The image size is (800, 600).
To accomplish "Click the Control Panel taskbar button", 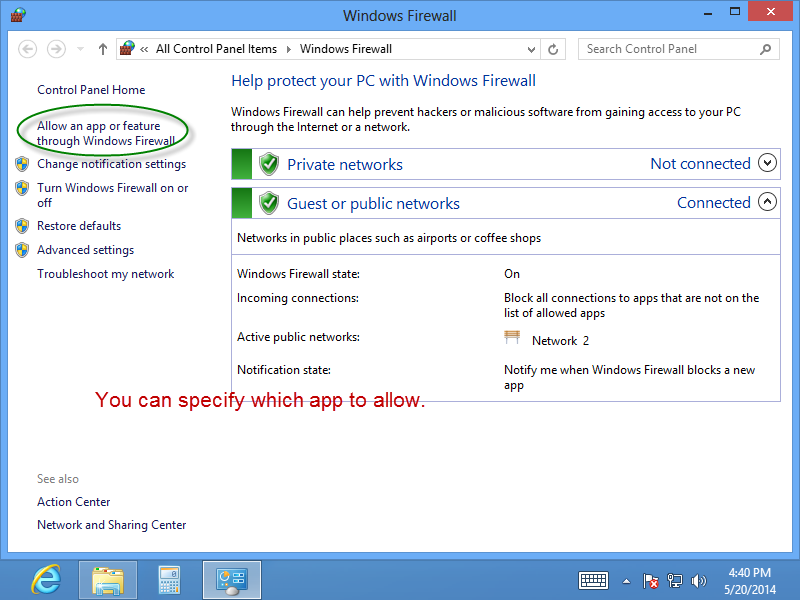I will pyautogui.click(x=232, y=580).
